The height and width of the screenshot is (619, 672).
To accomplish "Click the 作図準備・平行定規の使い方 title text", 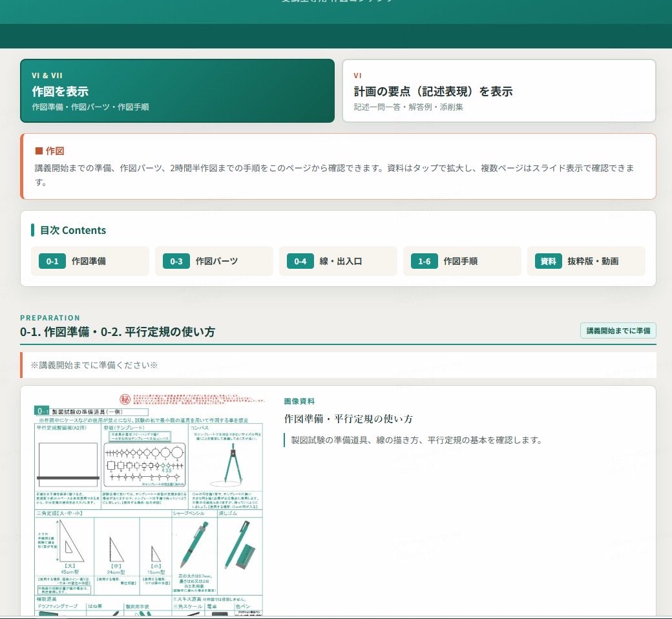I will (348, 419).
